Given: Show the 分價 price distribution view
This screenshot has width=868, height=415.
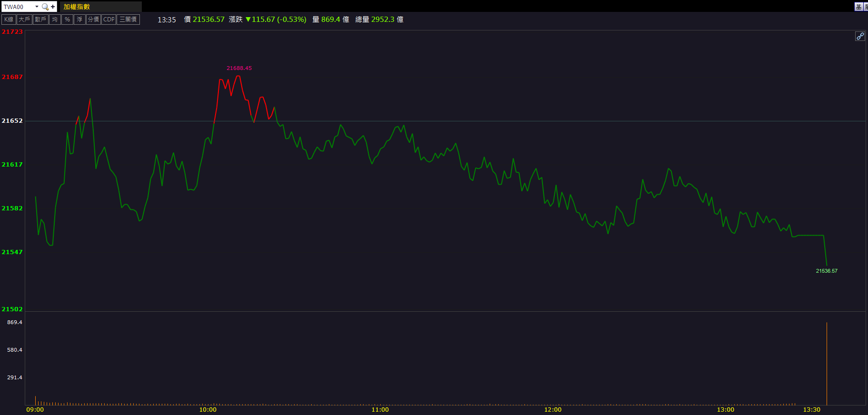Looking at the screenshot, I should tap(93, 20).
